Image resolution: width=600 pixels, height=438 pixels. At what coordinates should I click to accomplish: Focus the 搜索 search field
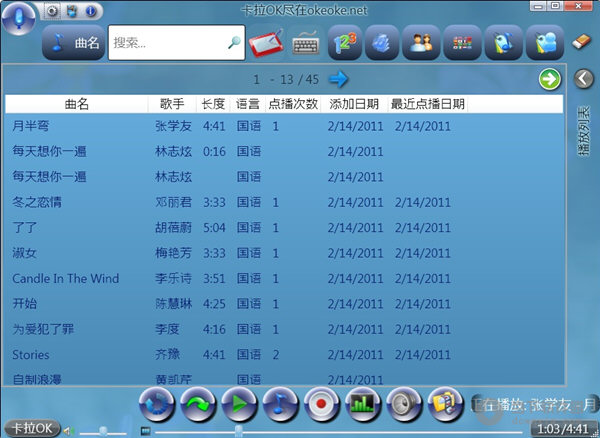(x=176, y=42)
